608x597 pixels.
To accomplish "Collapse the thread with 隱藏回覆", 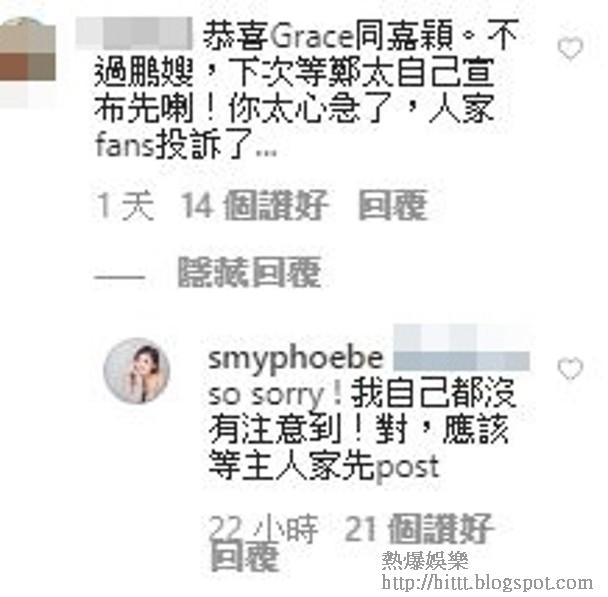I will coord(249,272).
